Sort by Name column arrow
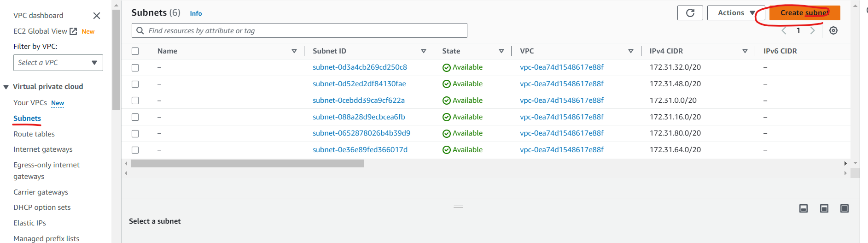868x243 pixels. 294,51
